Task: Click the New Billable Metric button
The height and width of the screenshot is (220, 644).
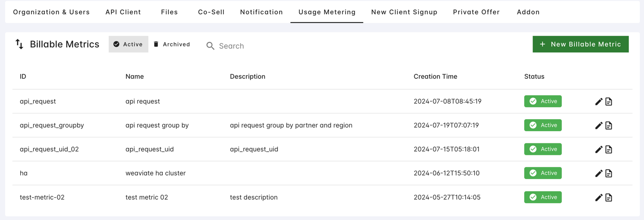Action: coord(580,44)
